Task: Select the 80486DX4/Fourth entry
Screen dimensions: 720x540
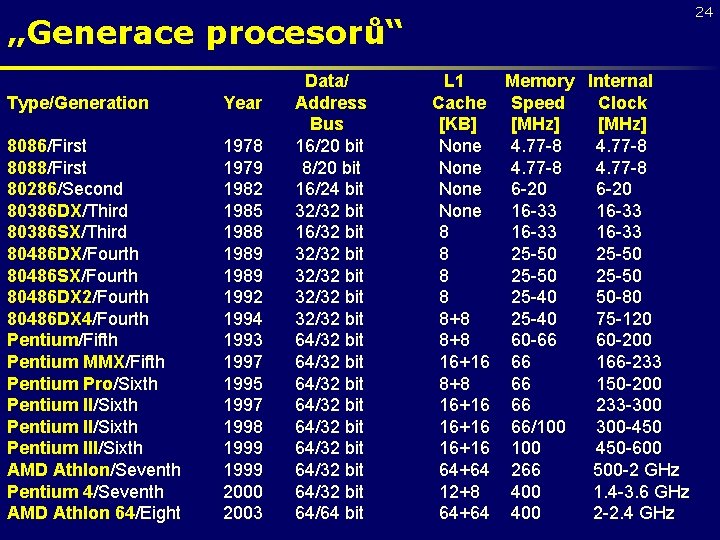Action: click(x=78, y=319)
